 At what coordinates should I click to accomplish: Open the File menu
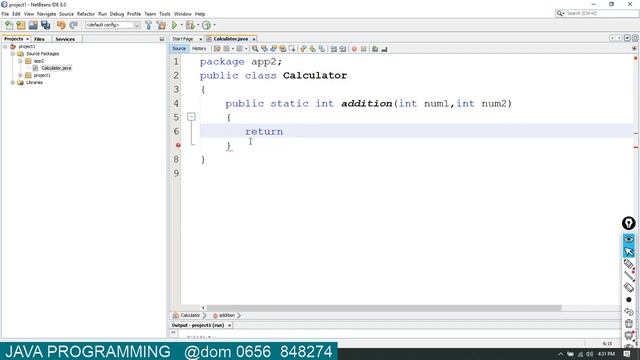coord(5,14)
